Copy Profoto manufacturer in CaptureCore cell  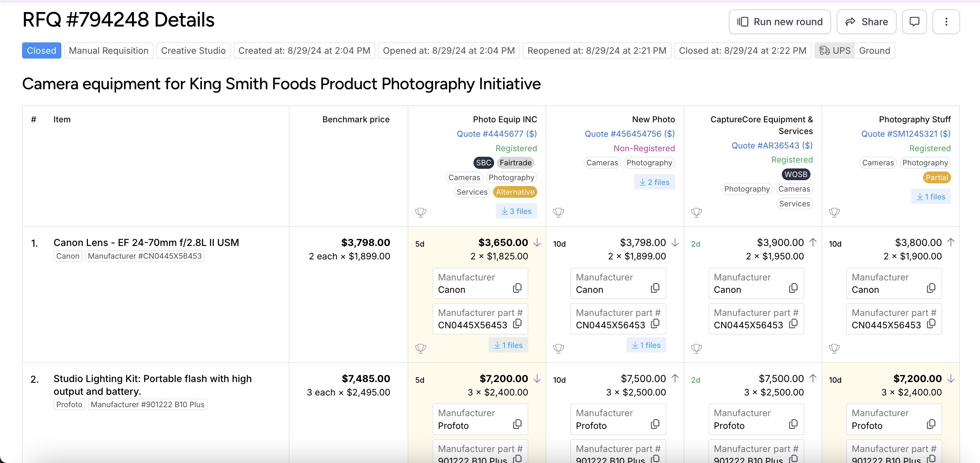point(793,424)
